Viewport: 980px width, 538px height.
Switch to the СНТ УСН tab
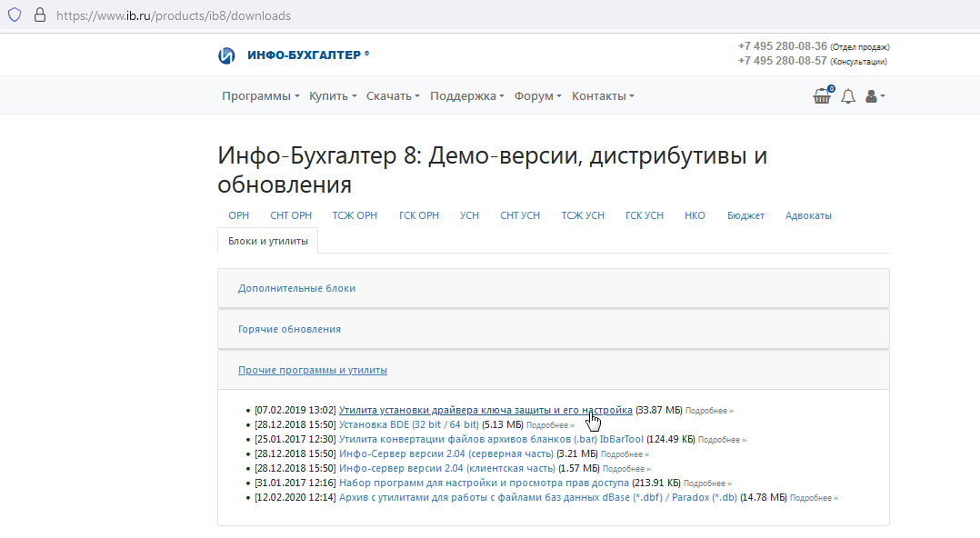[x=520, y=215]
